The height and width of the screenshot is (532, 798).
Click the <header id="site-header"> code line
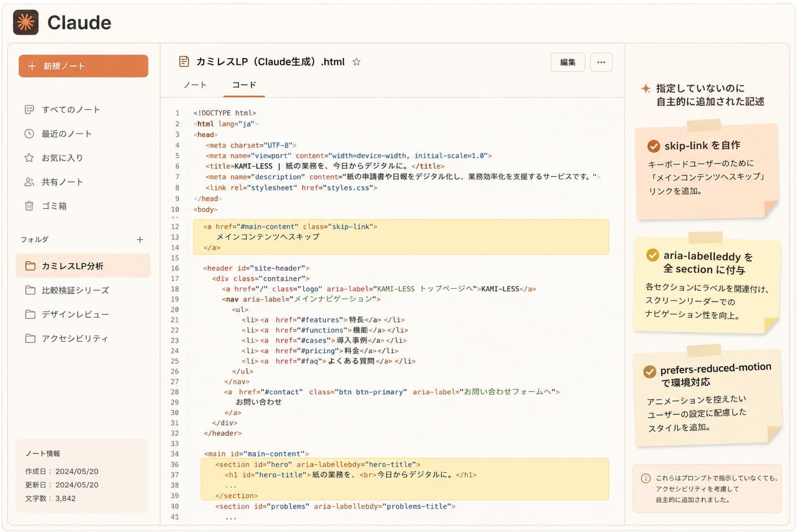[x=256, y=268]
